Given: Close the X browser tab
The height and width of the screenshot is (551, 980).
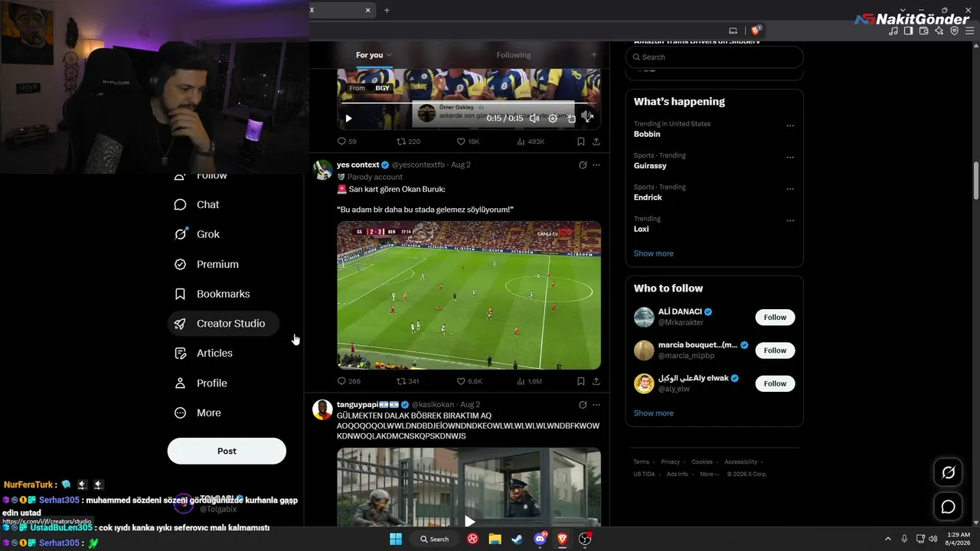Looking at the screenshot, I should click(368, 10).
